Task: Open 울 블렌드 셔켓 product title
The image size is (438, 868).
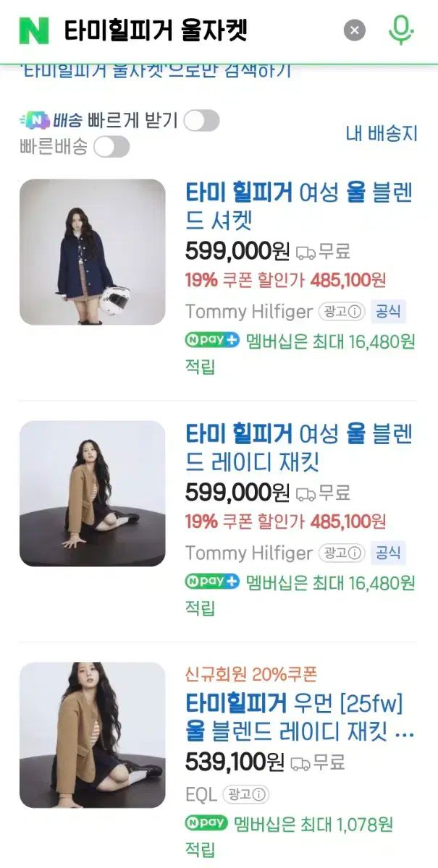Action: (298, 206)
